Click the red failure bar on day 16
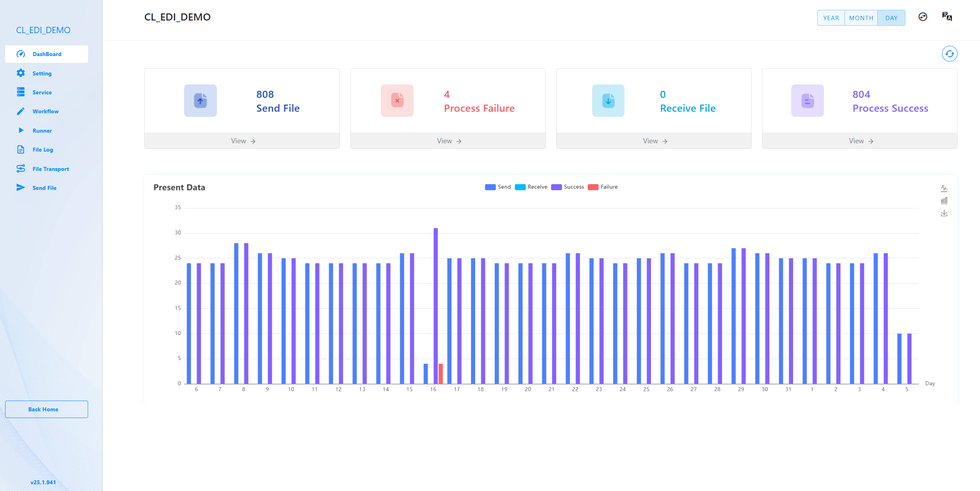The image size is (980, 491). [441, 373]
